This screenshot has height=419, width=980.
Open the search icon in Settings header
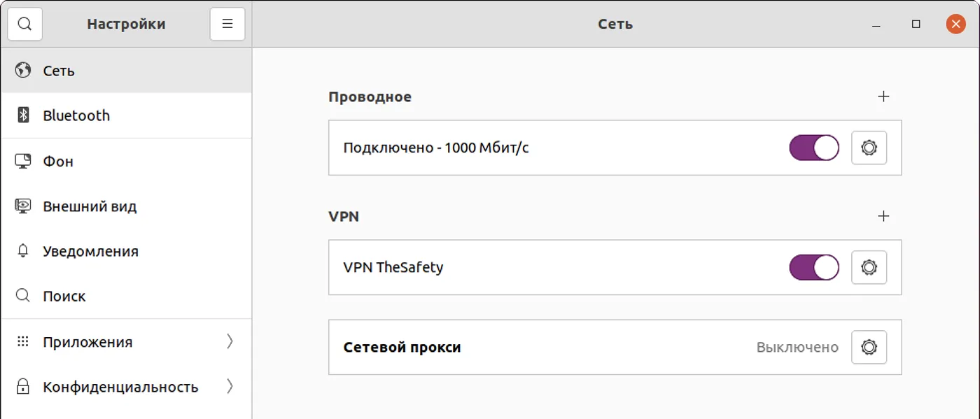(25, 23)
